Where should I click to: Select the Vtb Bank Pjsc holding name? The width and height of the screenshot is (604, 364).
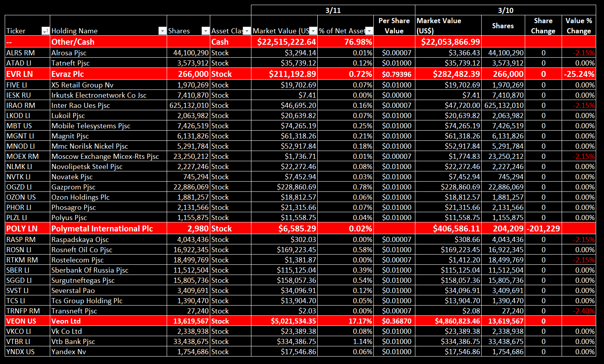[109, 342]
